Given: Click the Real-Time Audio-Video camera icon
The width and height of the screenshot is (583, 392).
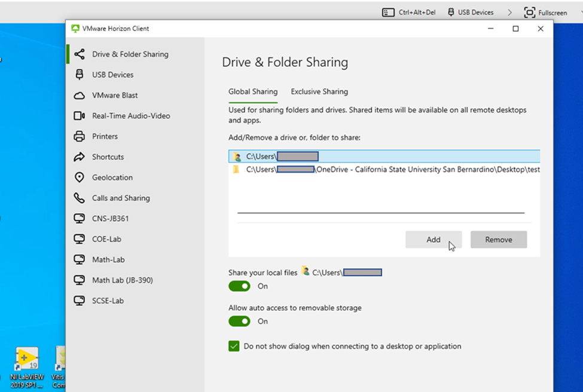Looking at the screenshot, I should tap(79, 116).
